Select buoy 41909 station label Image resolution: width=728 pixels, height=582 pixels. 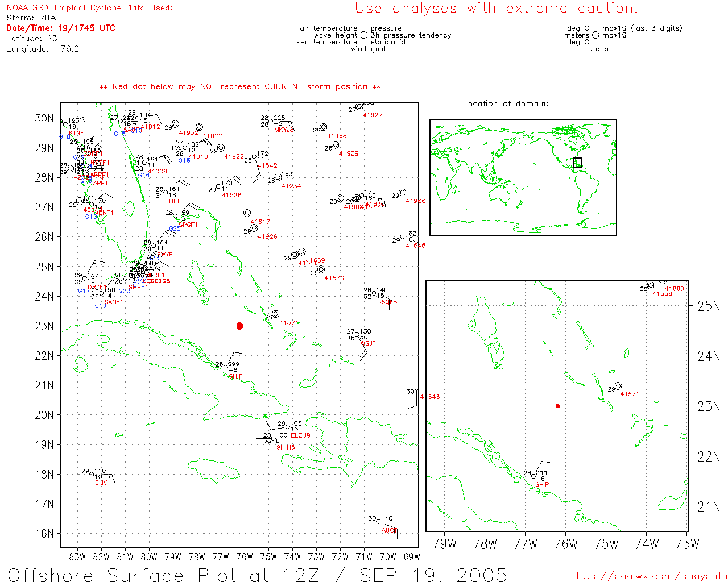(349, 153)
